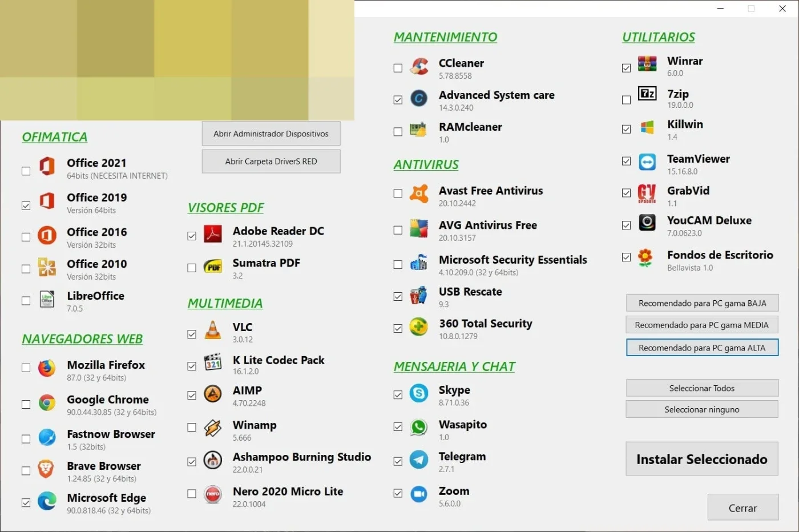
Task: Click the Advanced System care icon
Action: point(419,98)
